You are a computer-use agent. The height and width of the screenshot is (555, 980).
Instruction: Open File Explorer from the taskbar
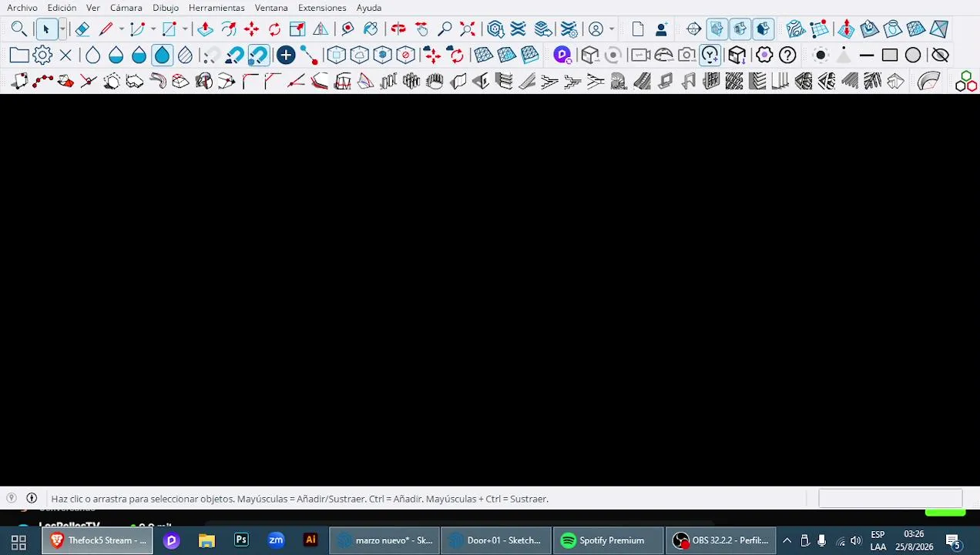[206, 540]
